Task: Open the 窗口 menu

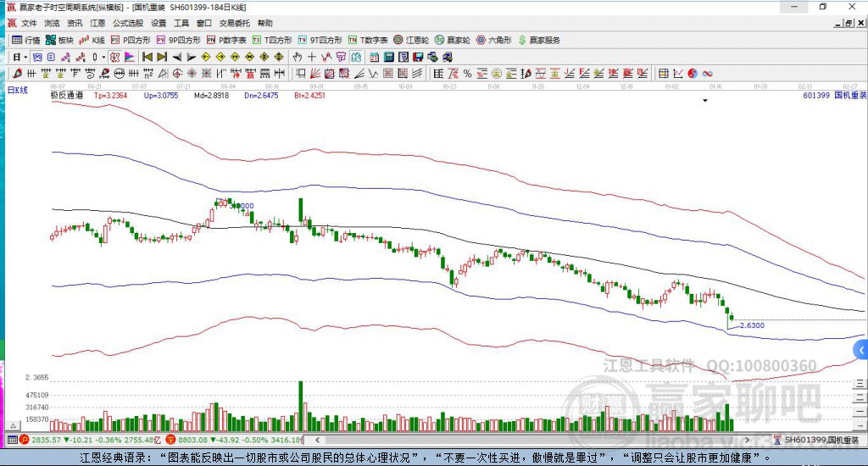Action: pos(203,23)
